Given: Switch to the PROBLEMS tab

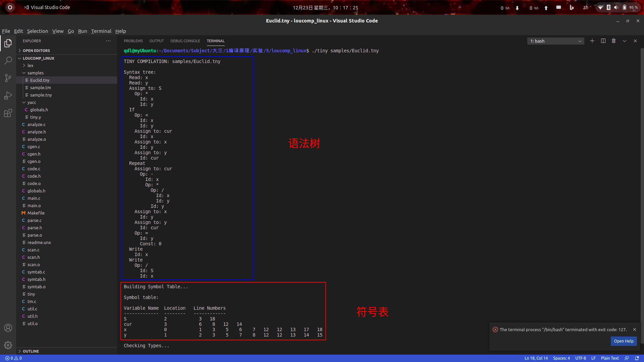Looking at the screenshot, I should click(133, 41).
